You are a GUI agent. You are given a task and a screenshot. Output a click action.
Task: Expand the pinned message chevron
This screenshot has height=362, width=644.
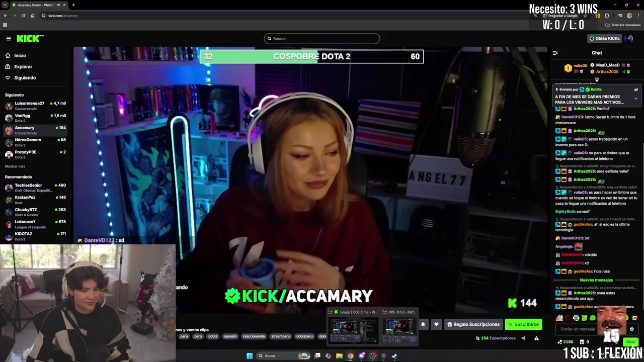(x=636, y=99)
